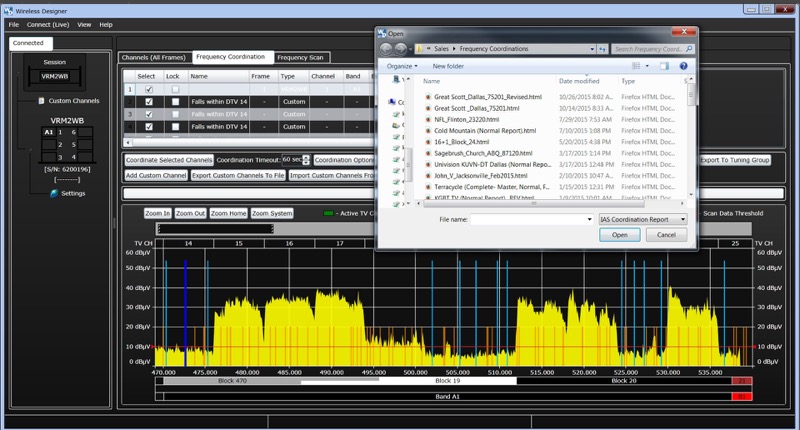Uncheck the Select checkbox in row 2
800x430 pixels.
click(149, 102)
